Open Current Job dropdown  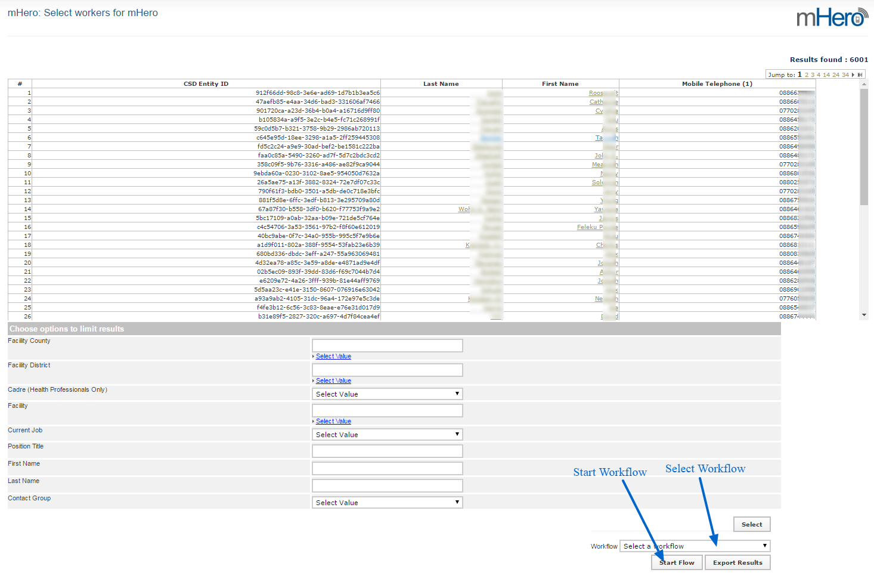coord(388,435)
